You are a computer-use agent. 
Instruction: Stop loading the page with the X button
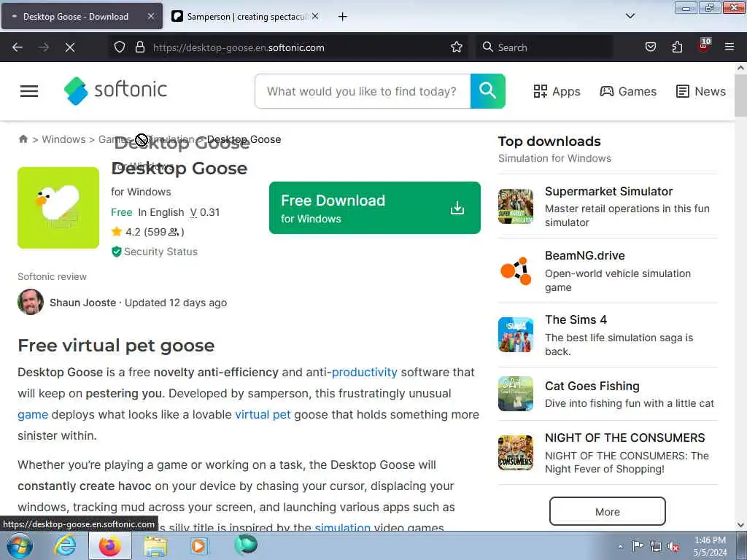[69, 47]
